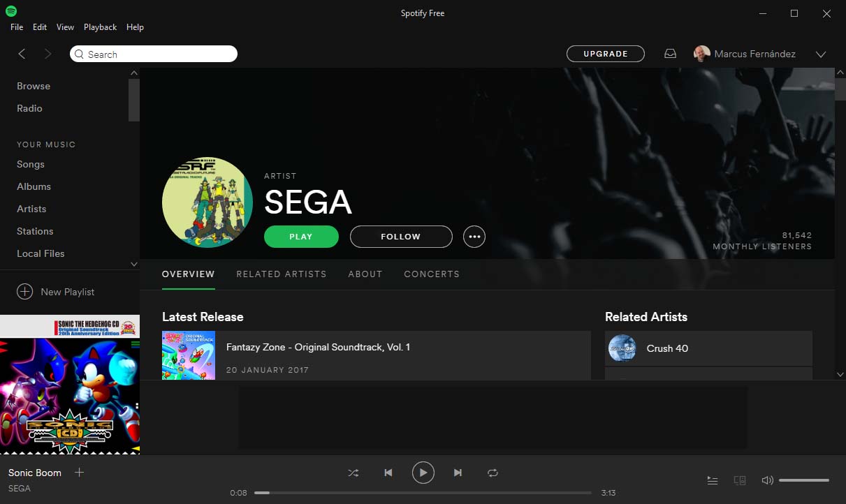Image resolution: width=846 pixels, height=504 pixels.
Task: Click into the Search field
Action: pyautogui.click(x=154, y=54)
